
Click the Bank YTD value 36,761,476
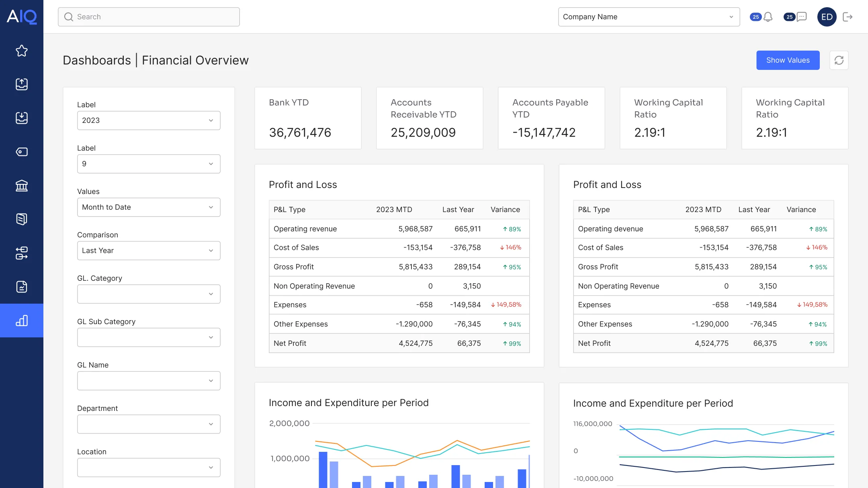(x=300, y=133)
